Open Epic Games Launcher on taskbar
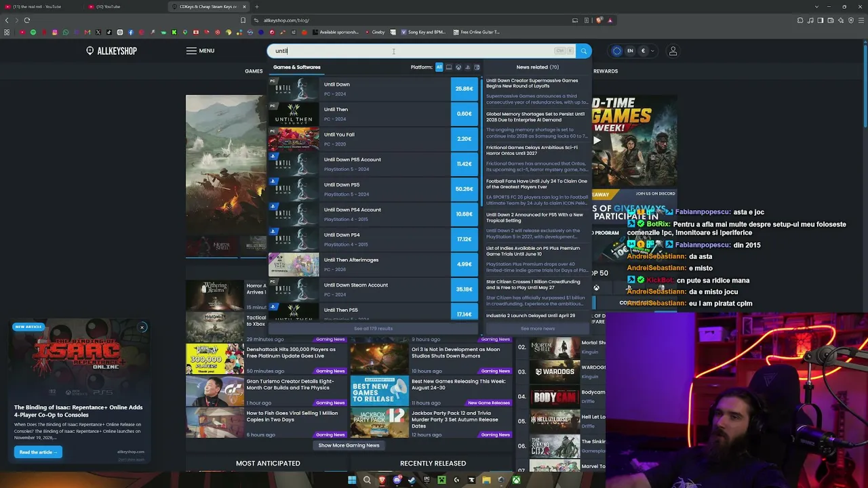 [427, 480]
